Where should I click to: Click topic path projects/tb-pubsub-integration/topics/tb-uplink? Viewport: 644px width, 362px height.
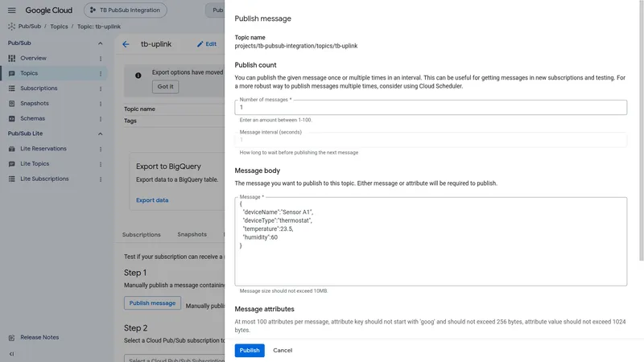click(x=296, y=46)
